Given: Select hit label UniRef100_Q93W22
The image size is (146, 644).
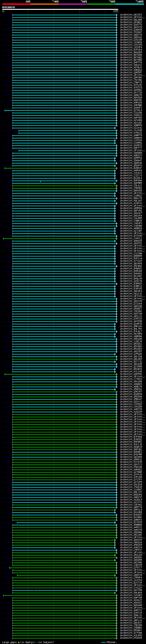Looking at the screenshot, I should tap(131, 22).
